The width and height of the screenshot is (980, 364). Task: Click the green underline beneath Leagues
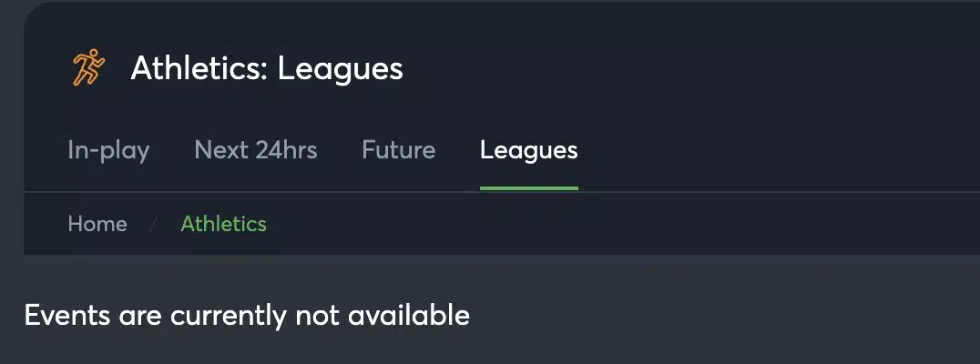[528, 188]
